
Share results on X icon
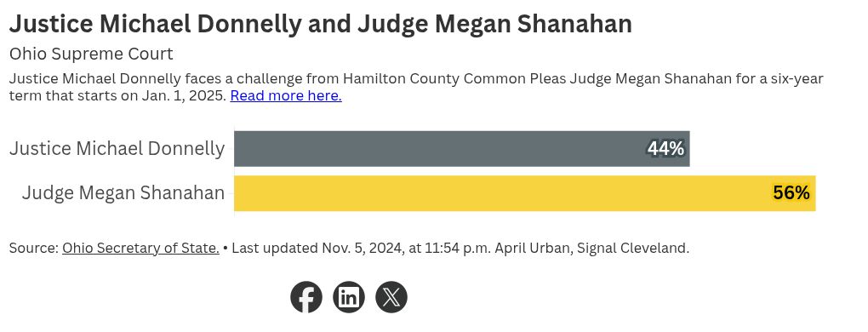(391, 297)
